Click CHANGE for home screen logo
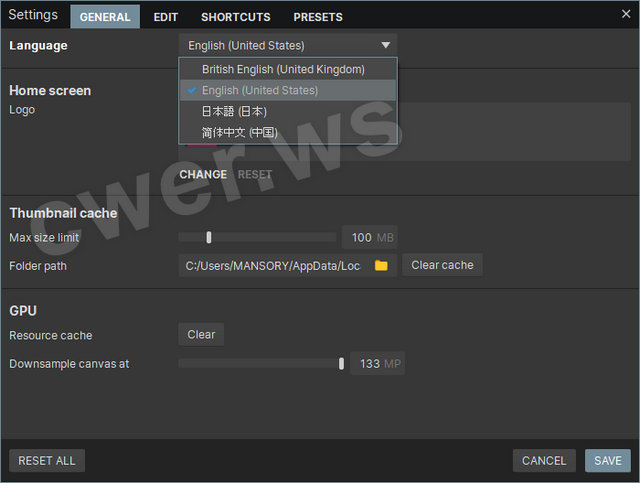Viewport: 640px width, 483px height. (x=203, y=174)
